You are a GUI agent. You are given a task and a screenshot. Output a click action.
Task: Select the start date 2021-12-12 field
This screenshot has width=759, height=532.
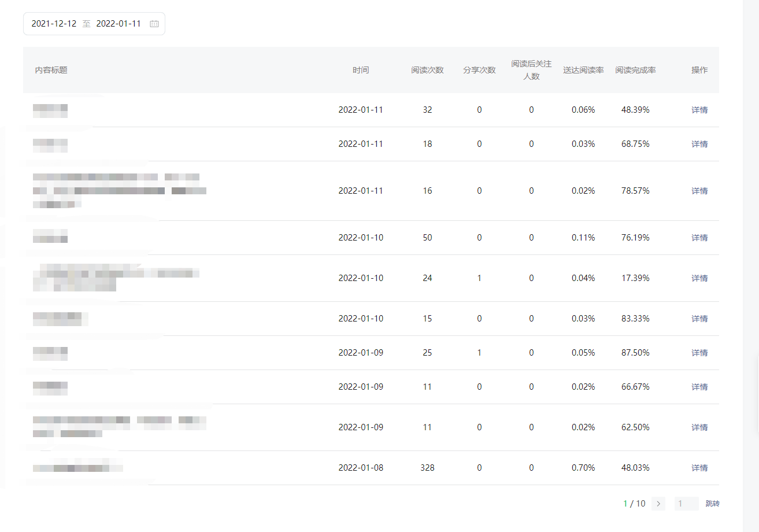54,24
